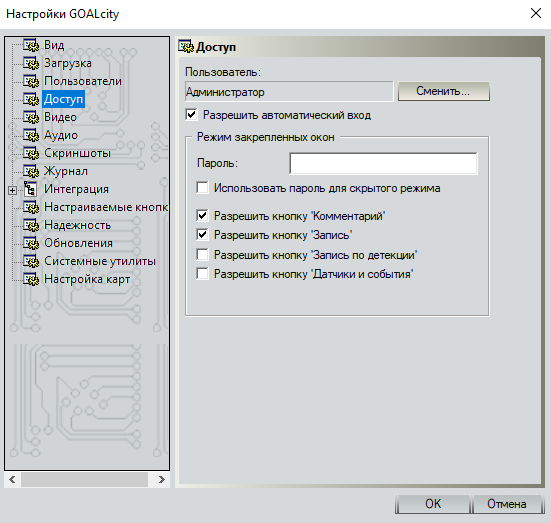Click the Надежность settings icon
The image size is (551, 523).
tap(31, 225)
